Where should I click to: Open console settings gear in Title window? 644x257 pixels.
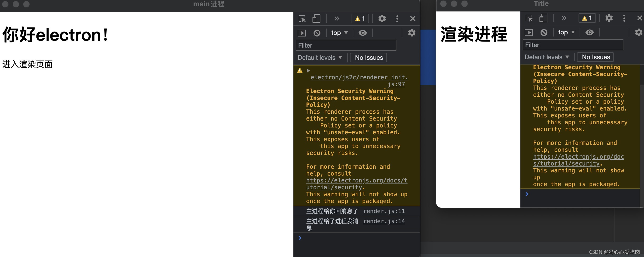coord(639,32)
